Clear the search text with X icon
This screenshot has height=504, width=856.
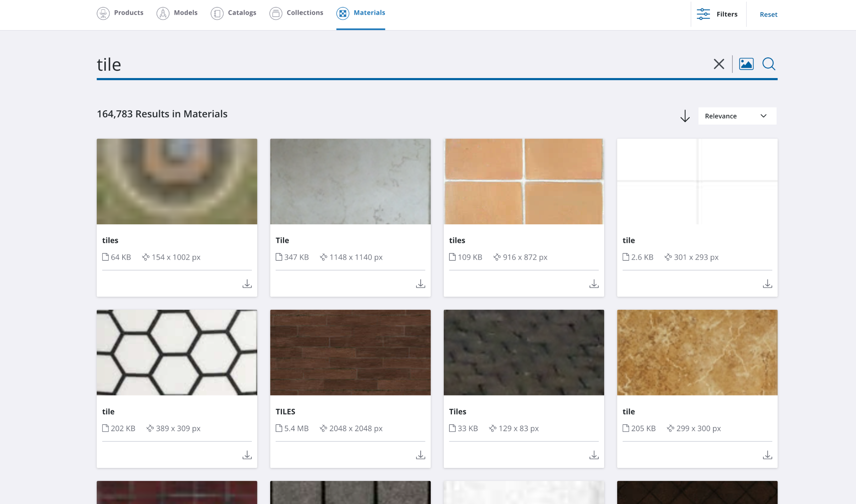tap(719, 64)
